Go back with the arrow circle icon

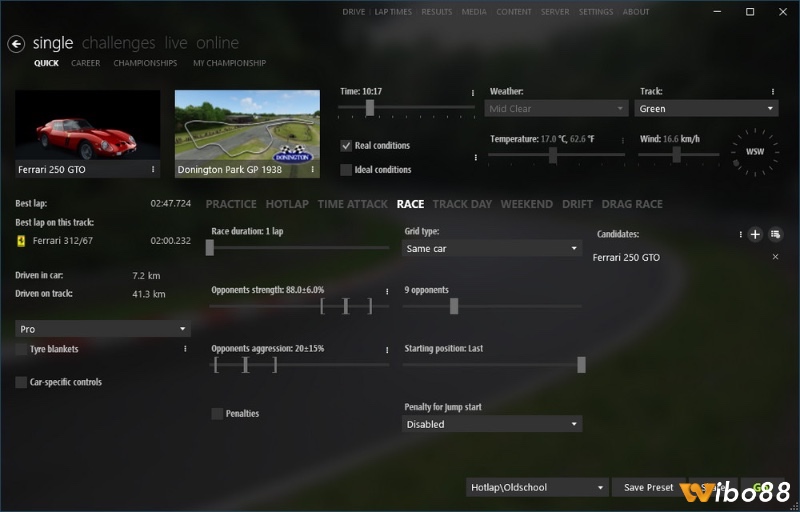pyautogui.click(x=16, y=44)
